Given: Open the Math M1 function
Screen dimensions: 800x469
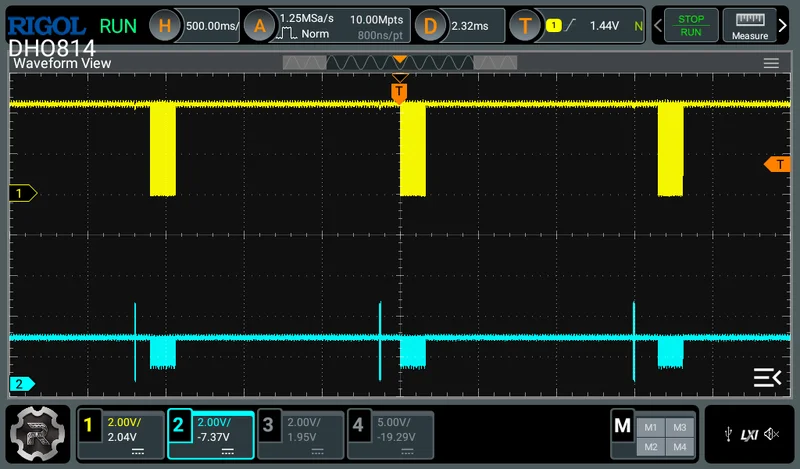Looking at the screenshot, I should tap(650, 426).
